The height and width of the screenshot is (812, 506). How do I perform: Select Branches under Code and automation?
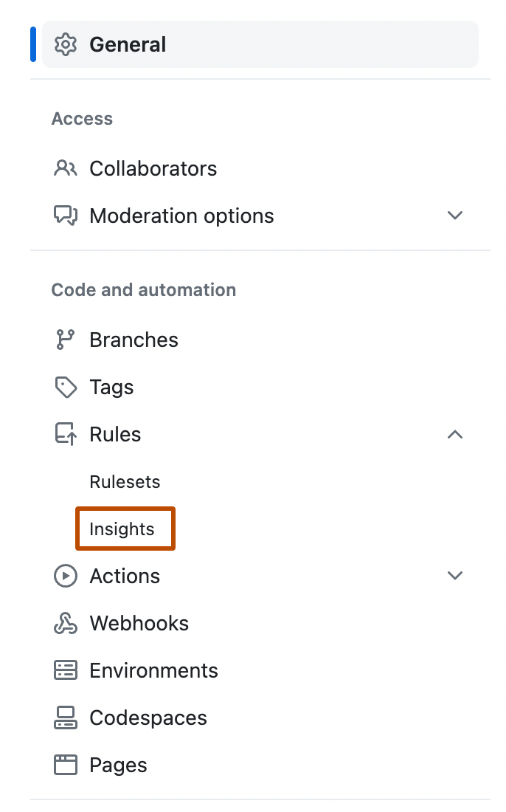pos(134,340)
